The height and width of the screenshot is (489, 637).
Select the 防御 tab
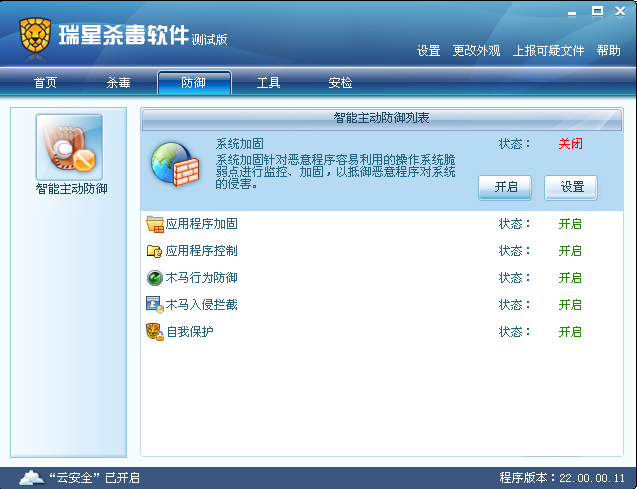click(x=194, y=83)
